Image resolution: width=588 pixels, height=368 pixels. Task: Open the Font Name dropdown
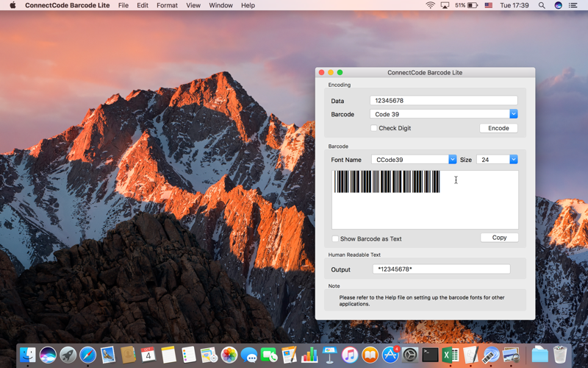pyautogui.click(x=452, y=159)
